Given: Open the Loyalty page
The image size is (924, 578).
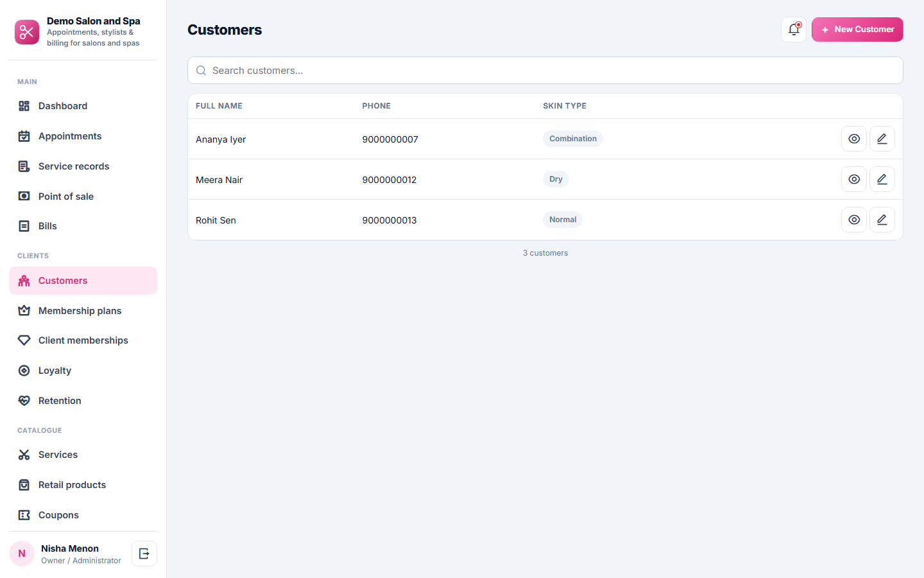Looking at the screenshot, I should pos(83,371).
